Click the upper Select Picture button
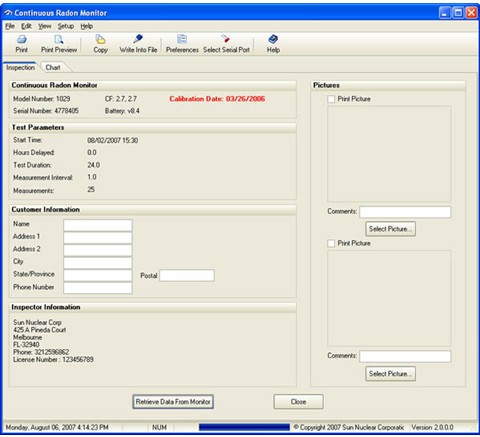The height and width of the screenshot is (437, 480). tap(390, 229)
